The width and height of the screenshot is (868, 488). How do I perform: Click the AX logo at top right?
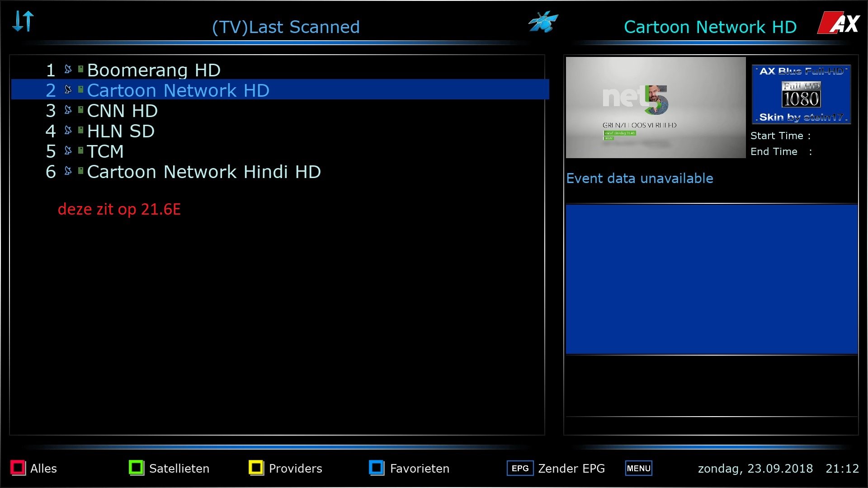tap(839, 23)
